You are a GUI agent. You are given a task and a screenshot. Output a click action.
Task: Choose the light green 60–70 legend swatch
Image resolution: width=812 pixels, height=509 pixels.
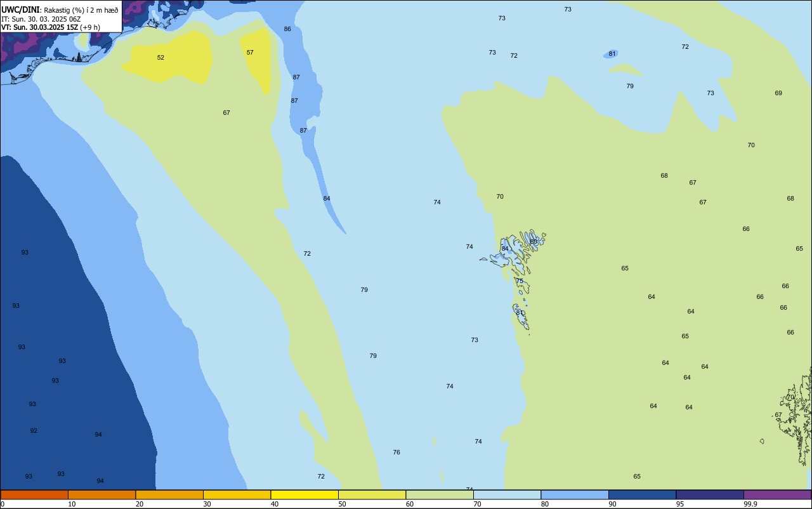point(440,494)
